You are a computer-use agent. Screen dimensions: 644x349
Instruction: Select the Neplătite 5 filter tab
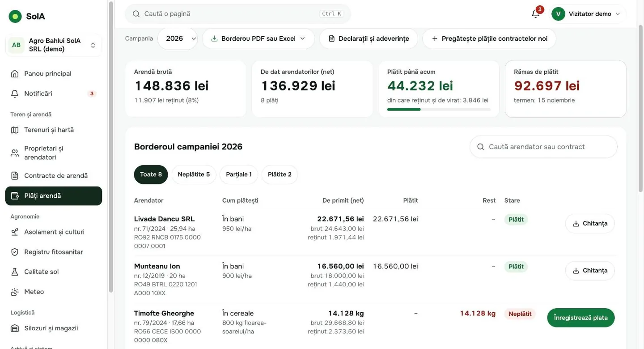pos(194,174)
